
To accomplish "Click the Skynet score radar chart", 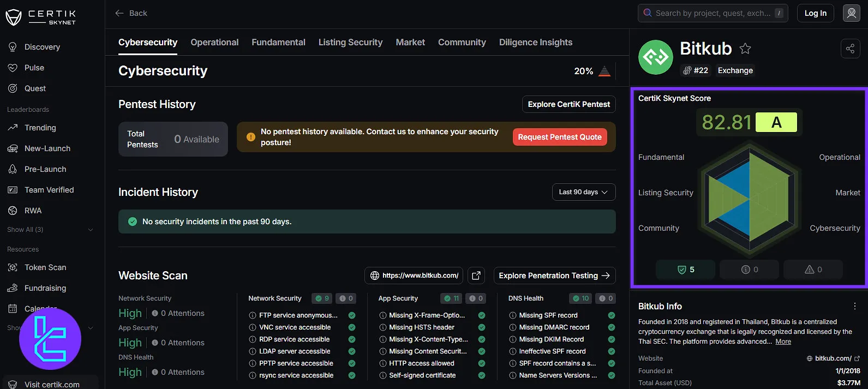I will pos(749,197).
